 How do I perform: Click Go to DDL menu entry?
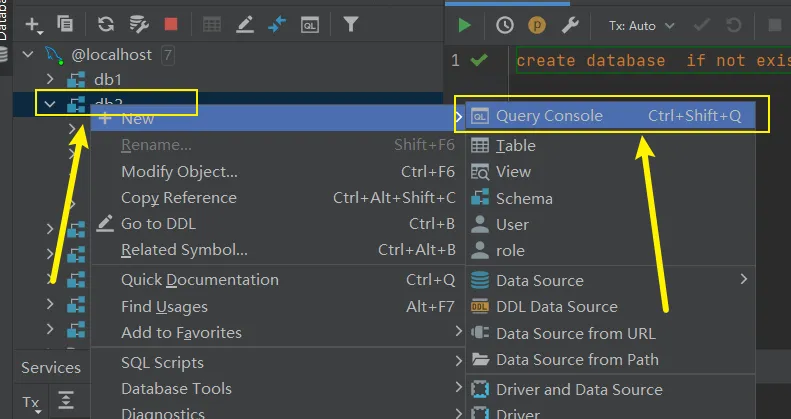158,224
